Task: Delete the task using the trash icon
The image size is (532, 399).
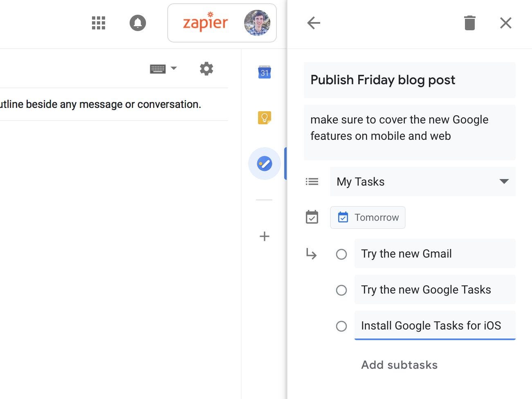Action: click(469, 23)
